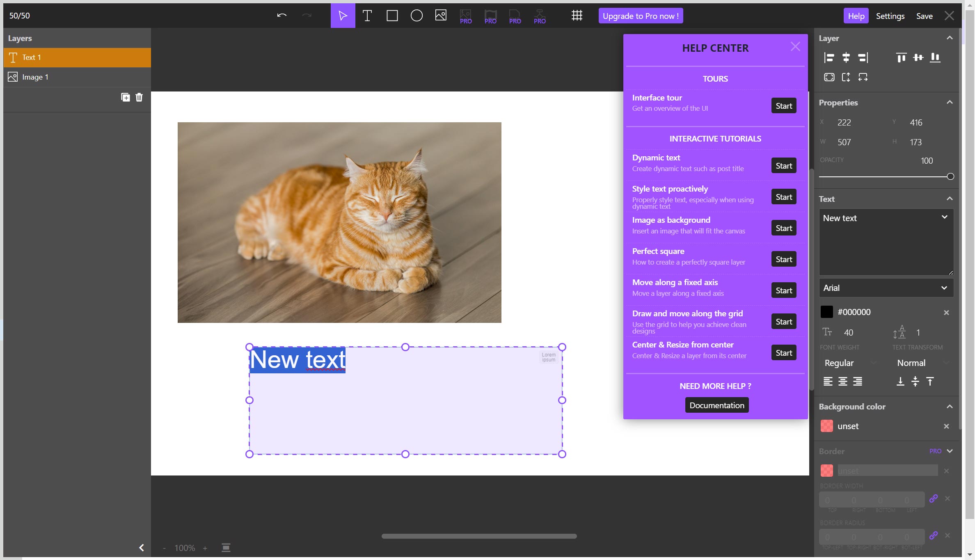The width and height of the screenshot is (975, 560).
Task: Open the black text color swatch
Action: tap(826, 312)
